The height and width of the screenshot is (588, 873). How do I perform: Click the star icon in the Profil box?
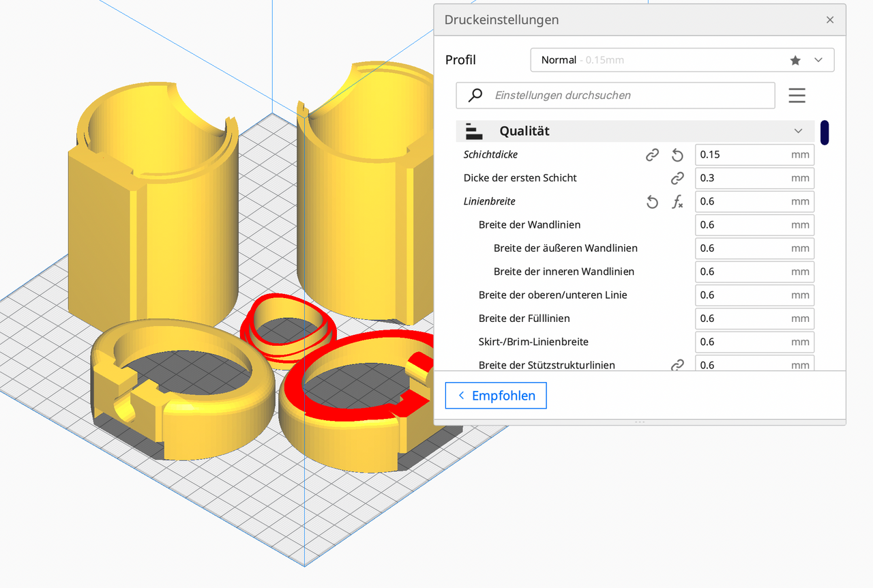coord(795,60)
